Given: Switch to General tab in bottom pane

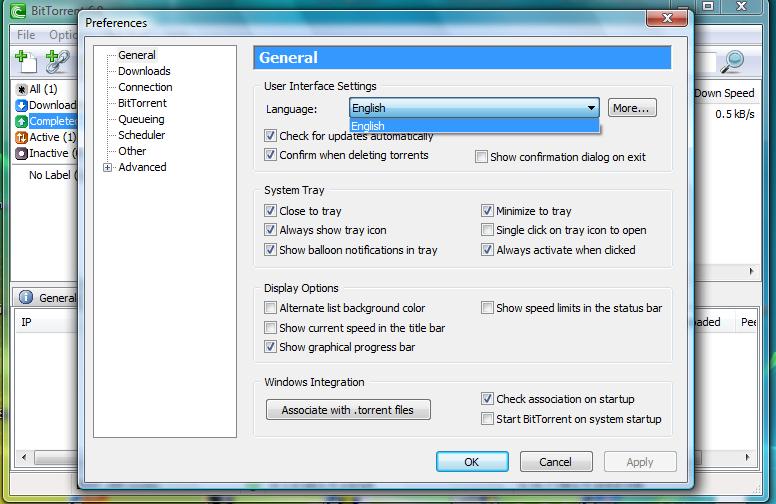Looking at the screenshot, I should click(46, 298).
